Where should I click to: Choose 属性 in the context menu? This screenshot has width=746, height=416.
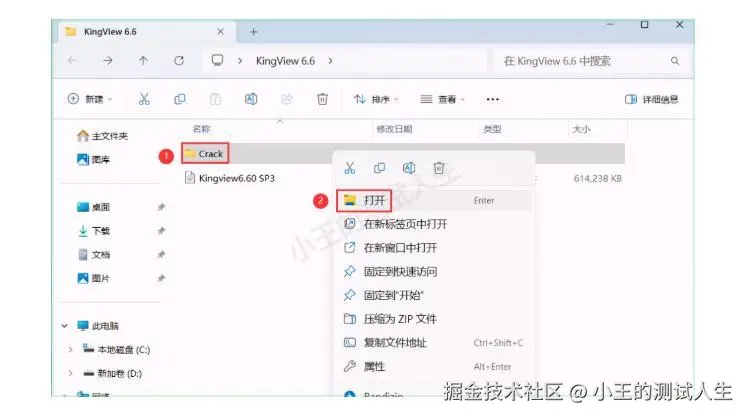pos(434,367)
